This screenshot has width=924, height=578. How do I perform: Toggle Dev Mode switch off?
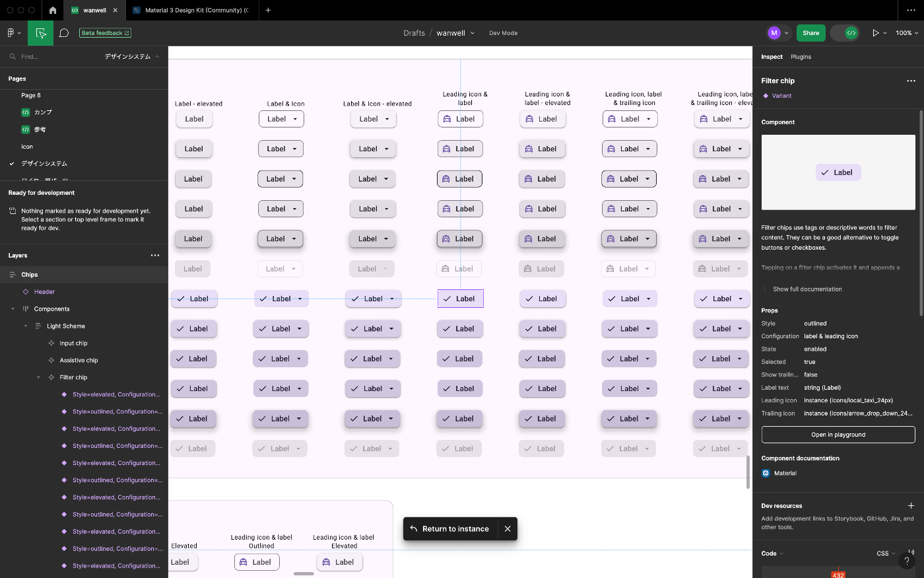pyautogui.click(x=845, y=33)
